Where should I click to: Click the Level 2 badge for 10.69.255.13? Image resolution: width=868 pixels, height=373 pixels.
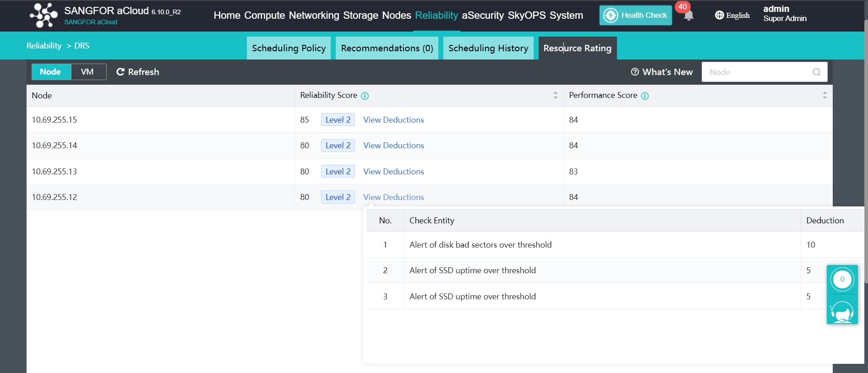(338, 171)
